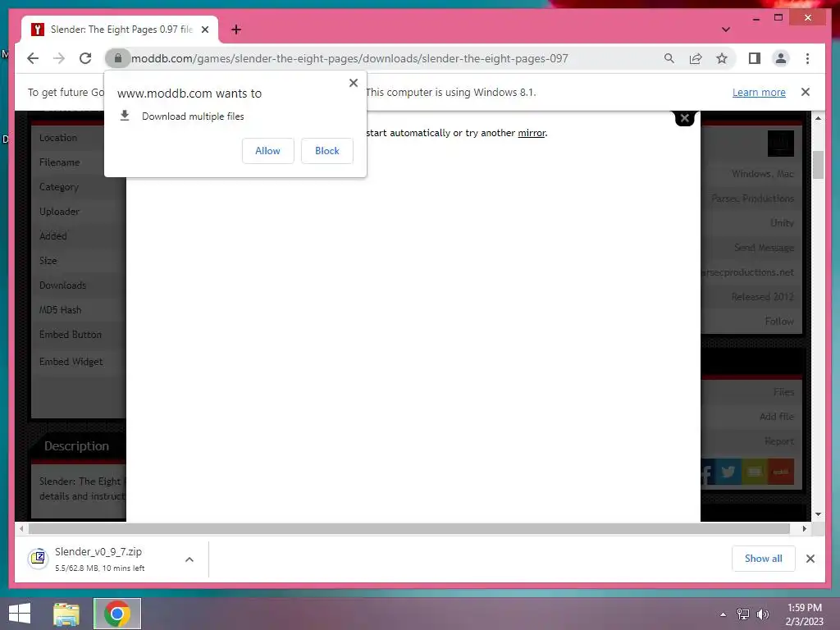Show all downloads
This screenshot has height=630, width=840.
click(764, 559)
